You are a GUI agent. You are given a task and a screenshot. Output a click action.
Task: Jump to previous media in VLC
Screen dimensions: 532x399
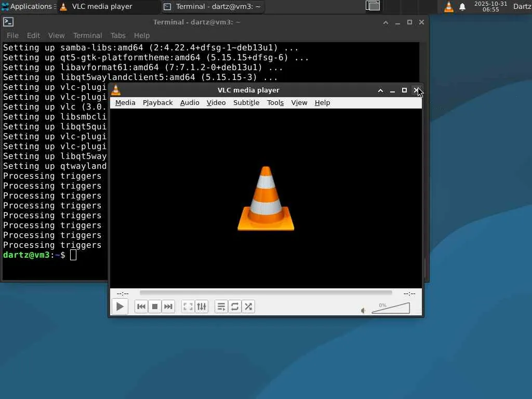pos(141,307)
